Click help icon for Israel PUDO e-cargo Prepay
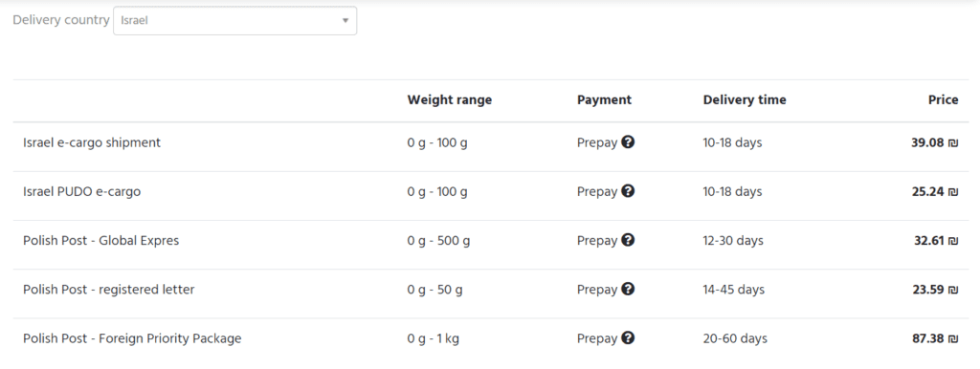Viewport: 980px width, 369px height. [x=628, y=191]
